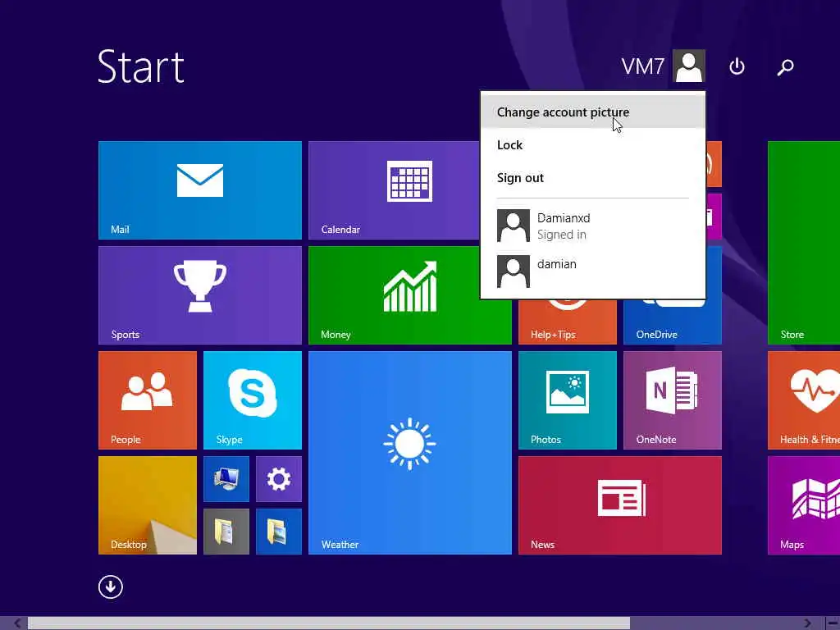Launch the Skype tile
The image size is (840, 630).
pos(253,400)
